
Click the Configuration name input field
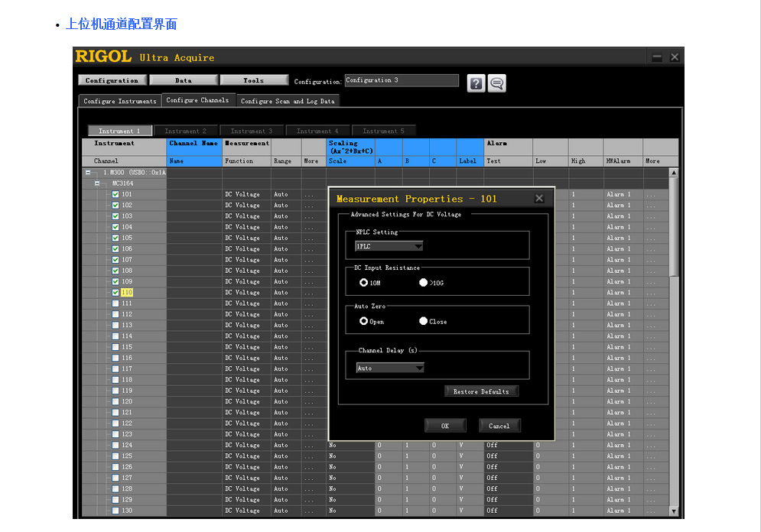tap(402, 80)
